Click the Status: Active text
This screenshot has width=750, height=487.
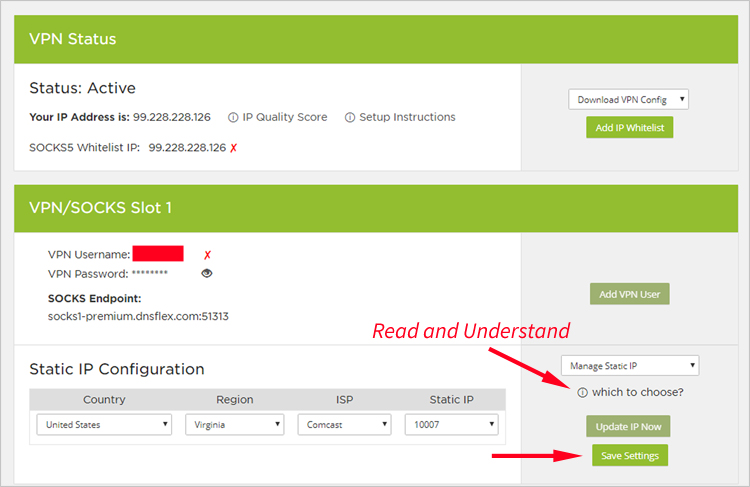pos(82,88)
